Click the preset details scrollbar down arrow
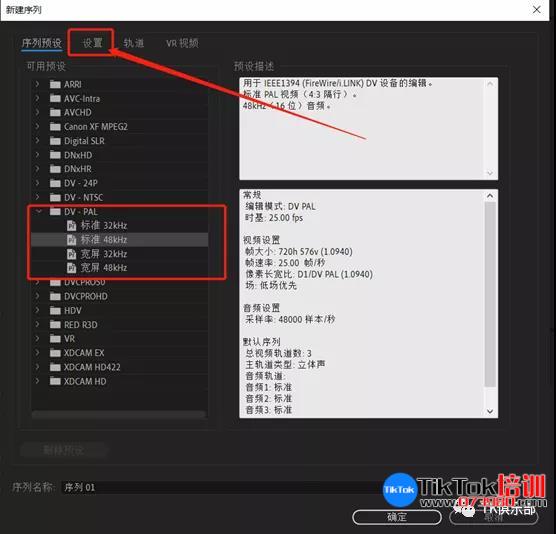The height and width of the screenshot is (534, 556). [x=490, y=411]
